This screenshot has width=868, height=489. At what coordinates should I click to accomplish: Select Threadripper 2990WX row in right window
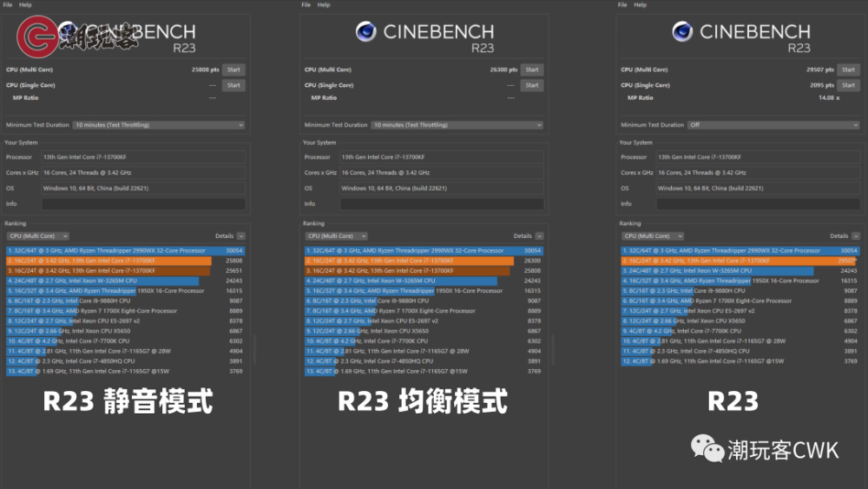pyautogui.click(x=740, y=251)
